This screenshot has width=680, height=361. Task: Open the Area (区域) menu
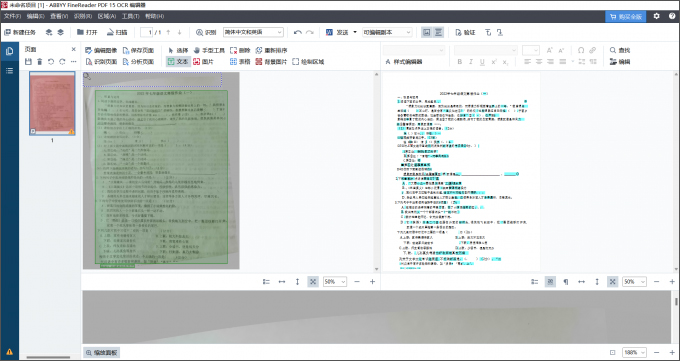106,16
